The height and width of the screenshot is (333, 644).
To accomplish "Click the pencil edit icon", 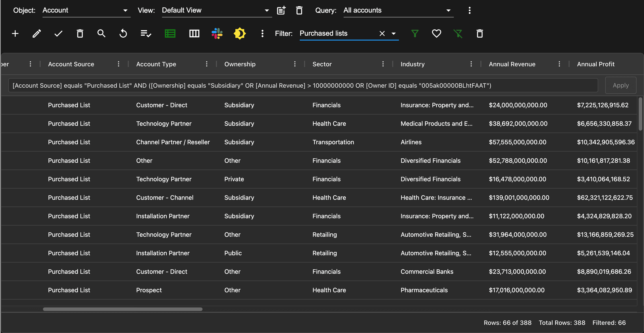I will (x=37, y=33).
